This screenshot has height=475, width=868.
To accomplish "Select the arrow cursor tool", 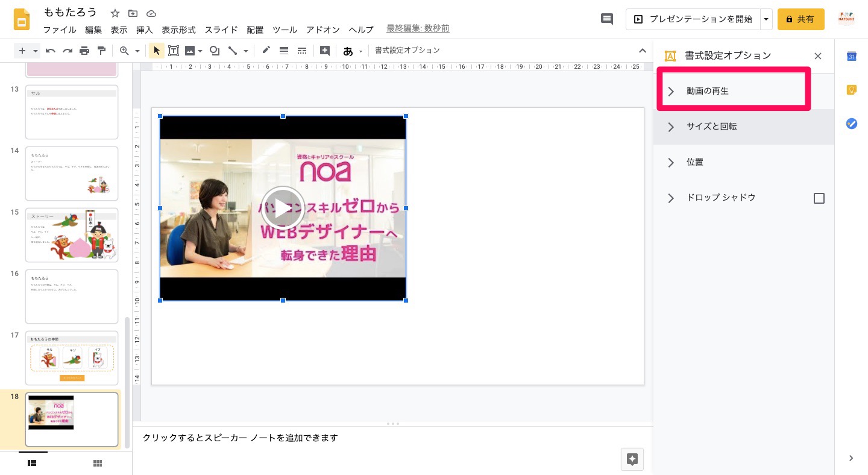I will pos(156,51).
